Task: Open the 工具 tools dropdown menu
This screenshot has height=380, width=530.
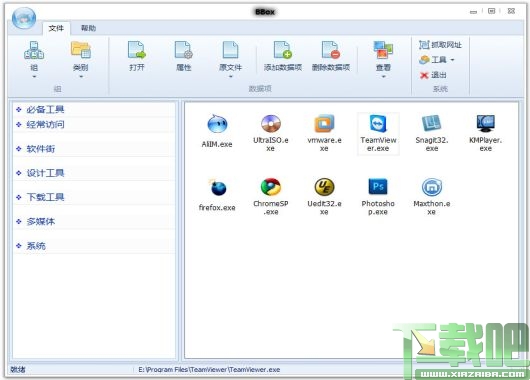Action: (x=437, y=60)
